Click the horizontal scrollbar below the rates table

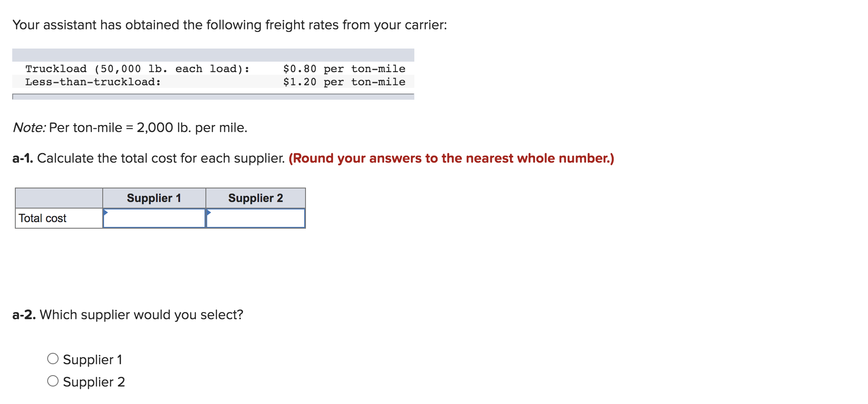(x=213, y=97)
